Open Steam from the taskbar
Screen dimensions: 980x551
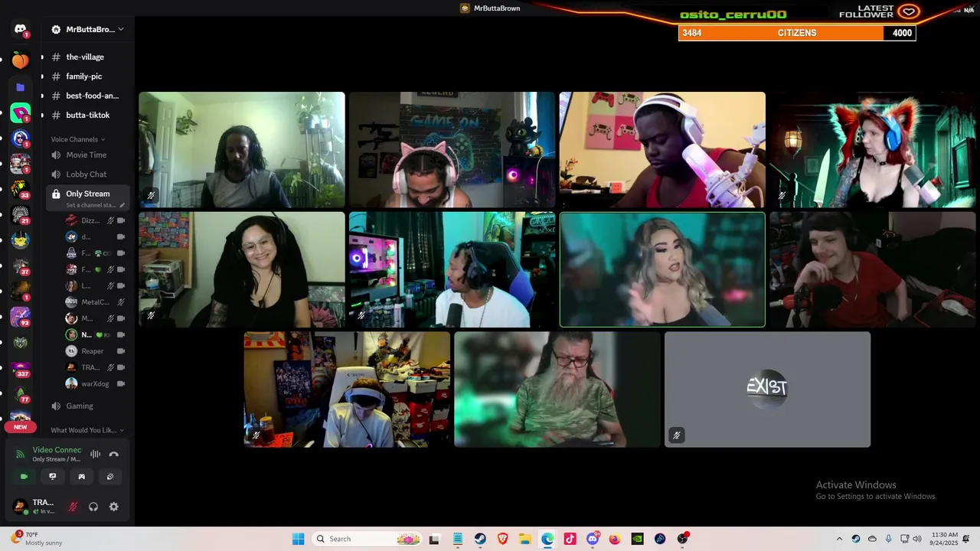(x=480, y=539)
